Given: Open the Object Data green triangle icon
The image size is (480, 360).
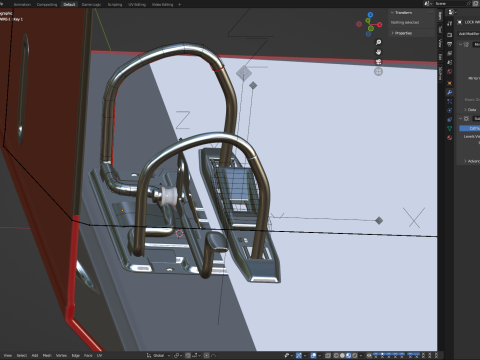Looking at the screenshot, I should (x=450, y=128).
